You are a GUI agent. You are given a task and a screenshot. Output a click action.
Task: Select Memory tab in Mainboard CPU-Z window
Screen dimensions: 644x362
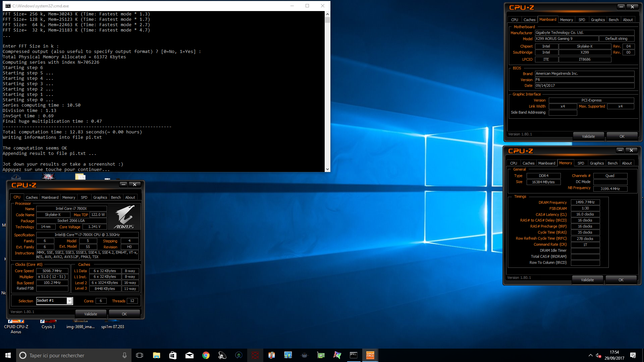(x=567, y=20)
